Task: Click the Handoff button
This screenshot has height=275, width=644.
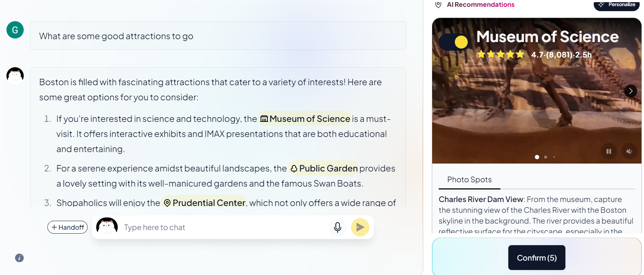Action: click(67, 227)
